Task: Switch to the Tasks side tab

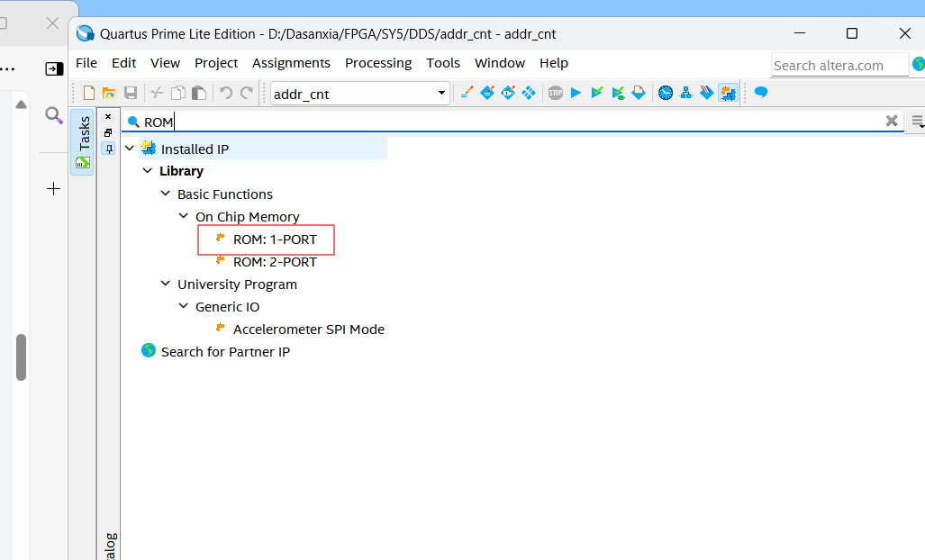Action: coord(83,141)
